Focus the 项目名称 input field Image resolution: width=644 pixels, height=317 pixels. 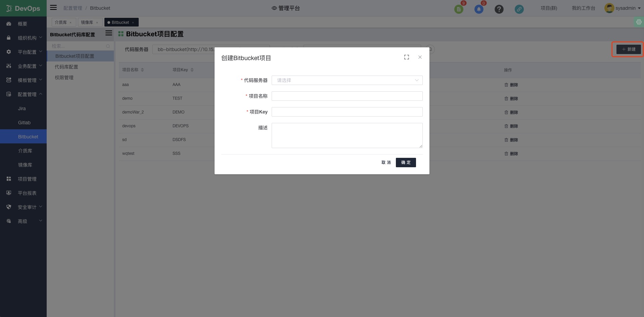(x=347, y=96)
